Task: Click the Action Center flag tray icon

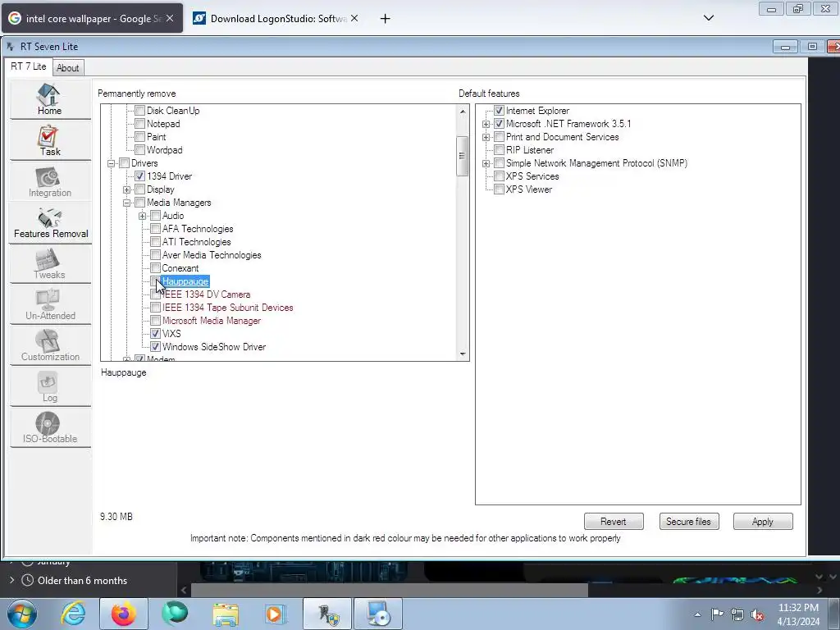Action: pyautogui.click(x=717, y=614)
